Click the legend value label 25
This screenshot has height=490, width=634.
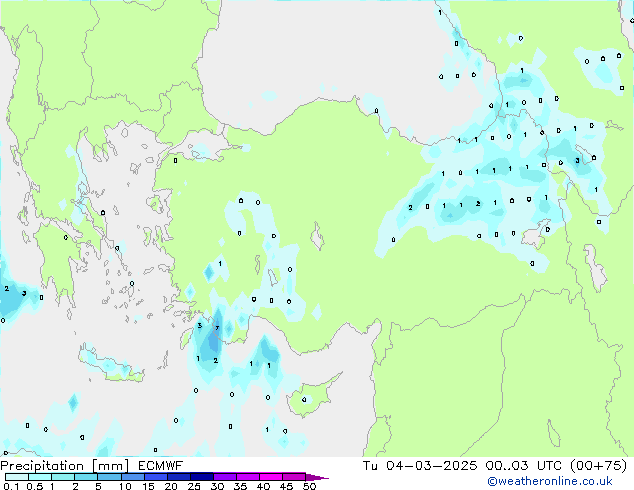(x=194, y=486)
